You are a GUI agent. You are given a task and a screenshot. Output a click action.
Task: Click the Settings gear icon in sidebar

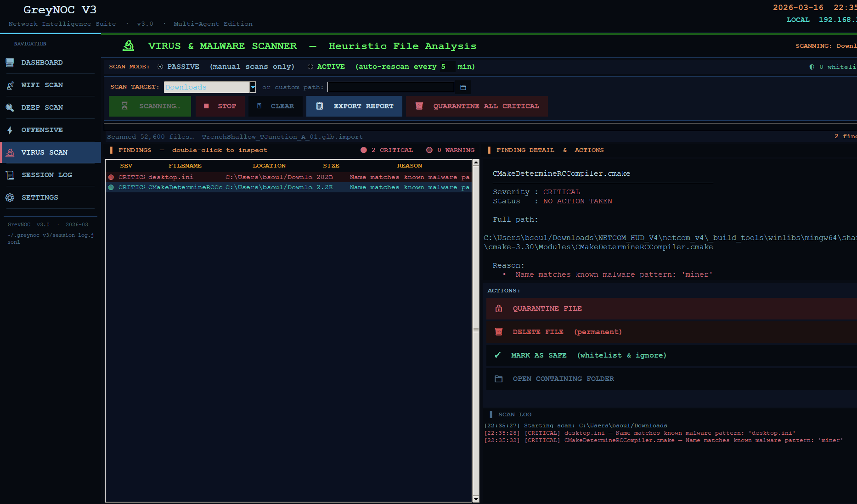pos(10,197)
